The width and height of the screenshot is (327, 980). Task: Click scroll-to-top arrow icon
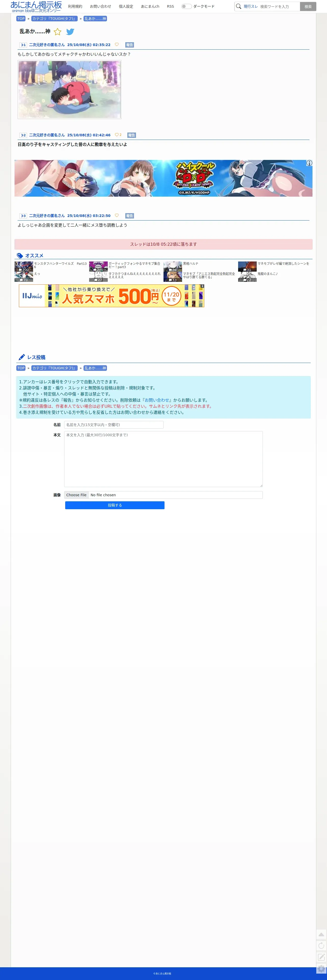(x=321, y=934)
